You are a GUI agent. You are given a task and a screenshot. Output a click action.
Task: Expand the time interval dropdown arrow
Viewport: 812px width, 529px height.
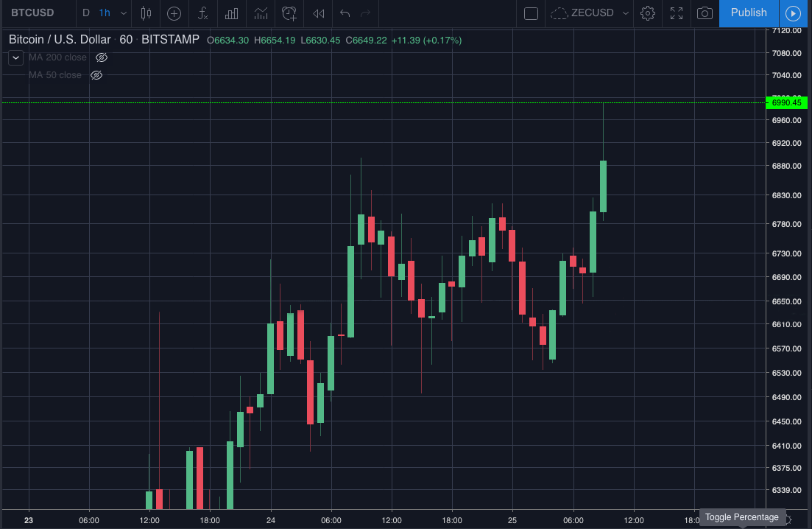tap(123, 13)
